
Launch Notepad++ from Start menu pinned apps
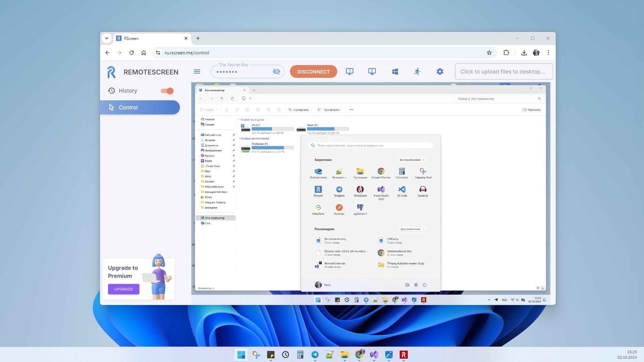click(339, 173)
